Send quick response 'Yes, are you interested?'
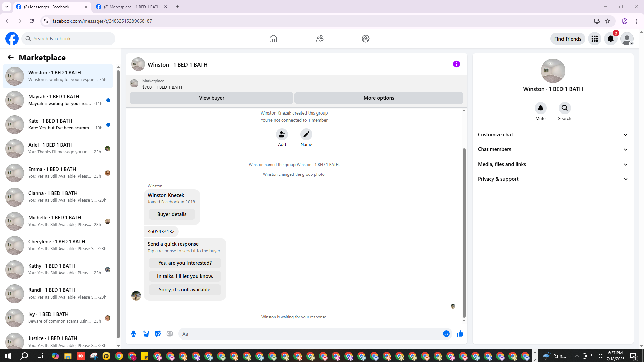 [x=185, y=263]
